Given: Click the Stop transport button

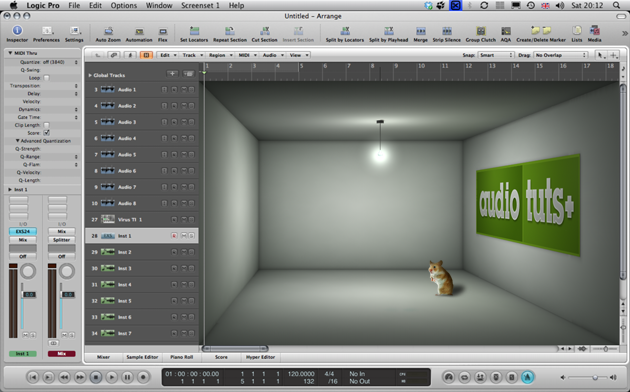Looking at the screenshot, I should coord(96,377).
